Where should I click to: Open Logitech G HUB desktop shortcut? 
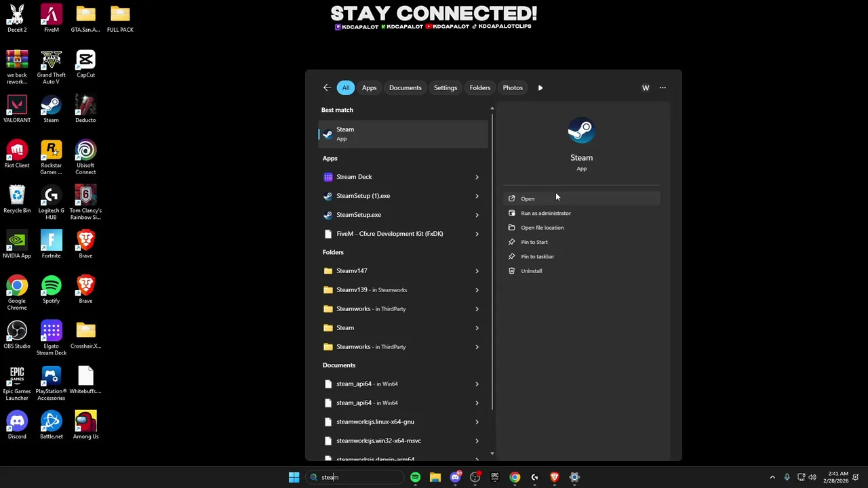pyautogui.click(x=51, y=203)
